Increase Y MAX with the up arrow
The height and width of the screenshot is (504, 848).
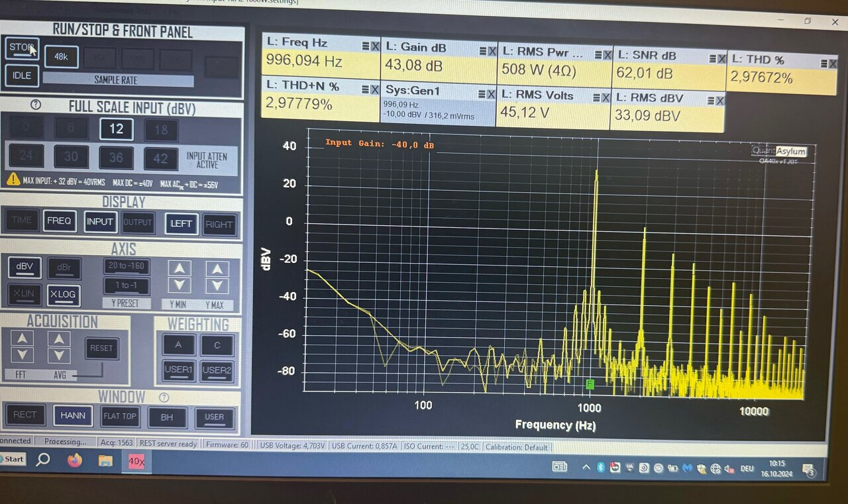click(217, 268)
